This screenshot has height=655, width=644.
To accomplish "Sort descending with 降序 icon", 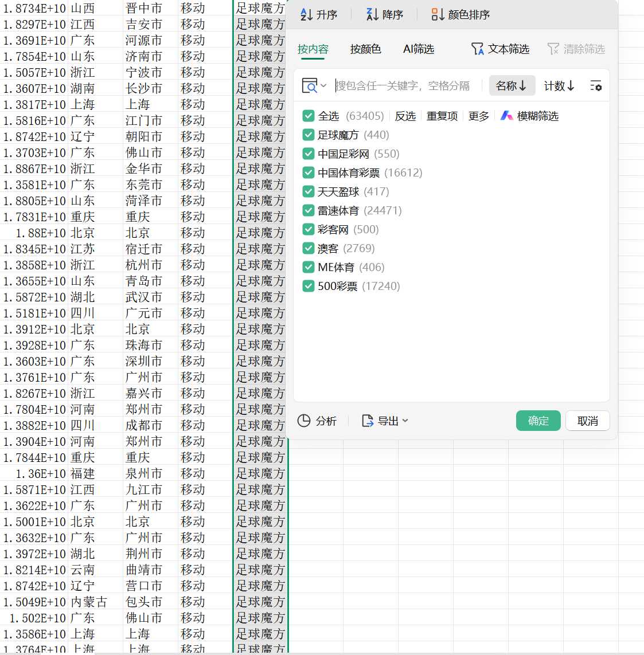I will (372, 15).
